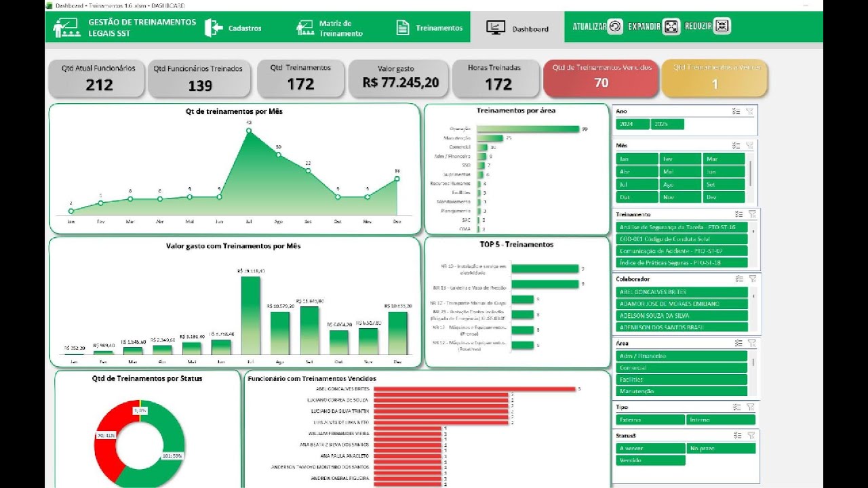Filter by year 2025
The height and width of the screenshot is (488, 868).
coord(667,125)
